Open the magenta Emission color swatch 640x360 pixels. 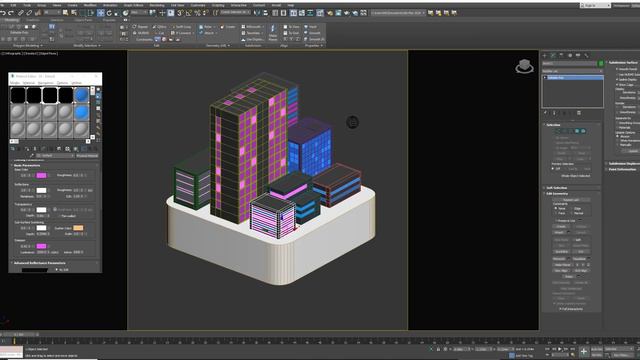[41, 246]
